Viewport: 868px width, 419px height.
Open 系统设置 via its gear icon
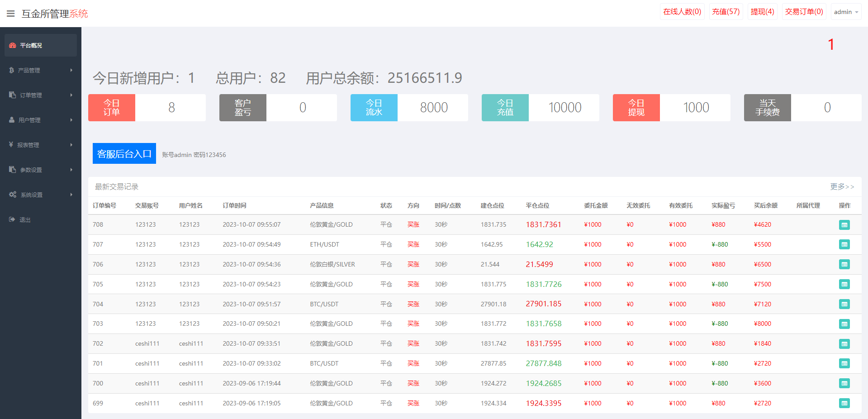click(13, 195)
